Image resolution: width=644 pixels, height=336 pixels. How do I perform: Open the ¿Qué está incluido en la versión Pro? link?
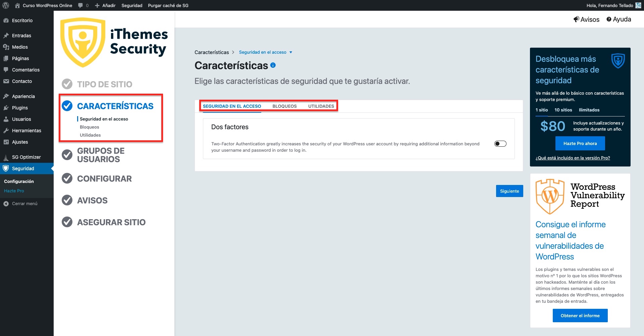[x=573, y=158]
